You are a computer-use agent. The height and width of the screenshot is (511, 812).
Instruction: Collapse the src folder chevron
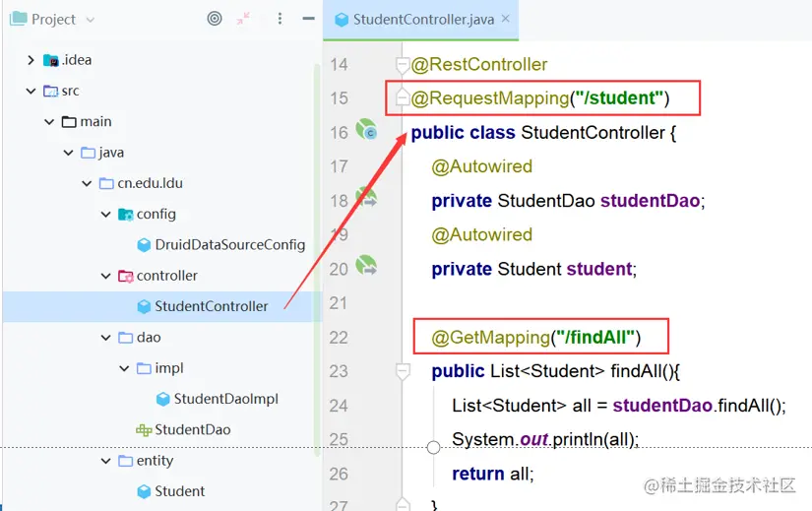point(31,92)
